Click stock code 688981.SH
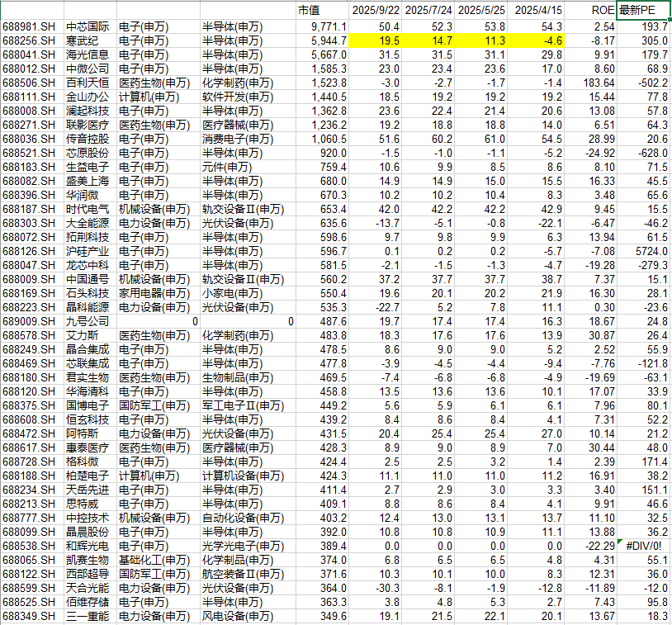This screenshot has height=625, width=672. [32, 26]
